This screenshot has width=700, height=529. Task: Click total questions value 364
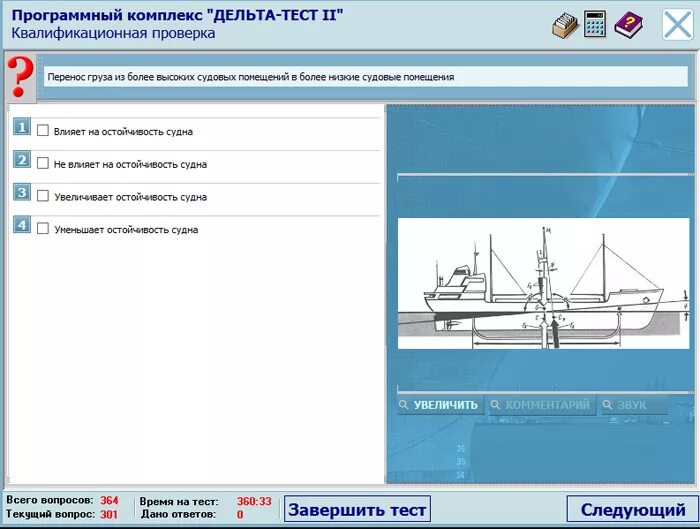(x=109, y=500)
